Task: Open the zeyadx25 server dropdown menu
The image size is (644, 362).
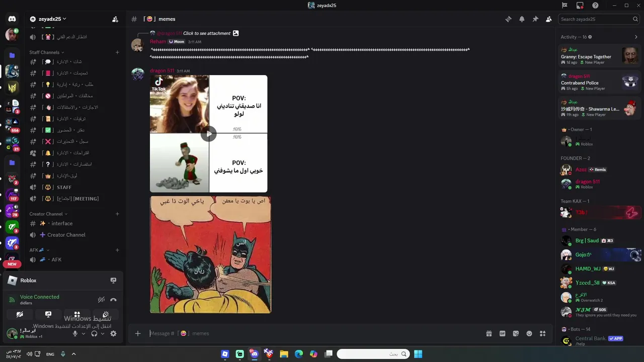Action: coord(48,19)
